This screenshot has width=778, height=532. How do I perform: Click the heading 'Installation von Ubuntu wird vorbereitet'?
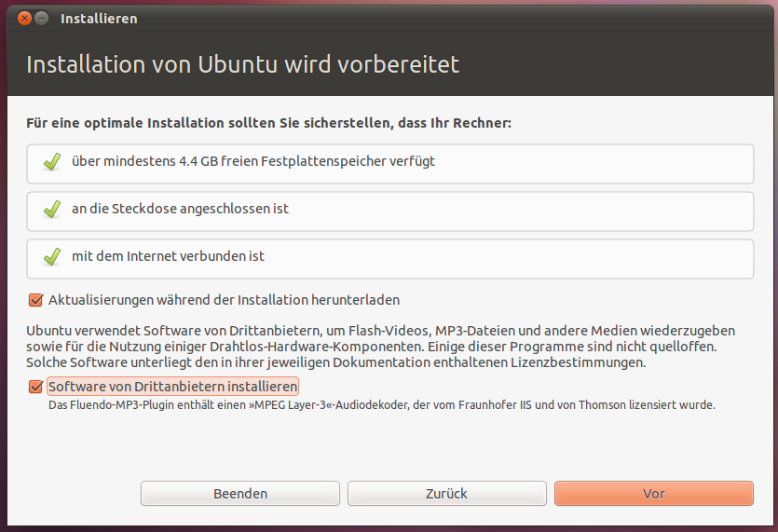pyautogui.click(x=242, y=64)
